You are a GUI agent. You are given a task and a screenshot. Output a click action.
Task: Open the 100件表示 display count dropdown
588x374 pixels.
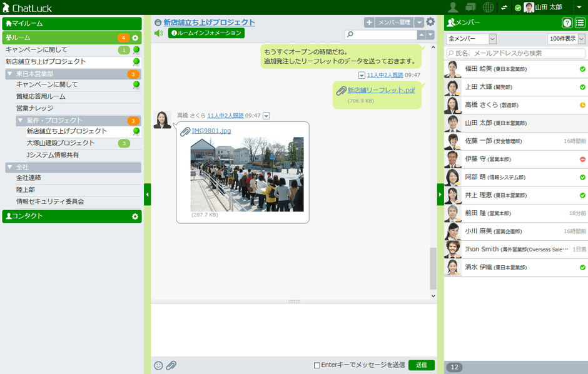[566, 39]
